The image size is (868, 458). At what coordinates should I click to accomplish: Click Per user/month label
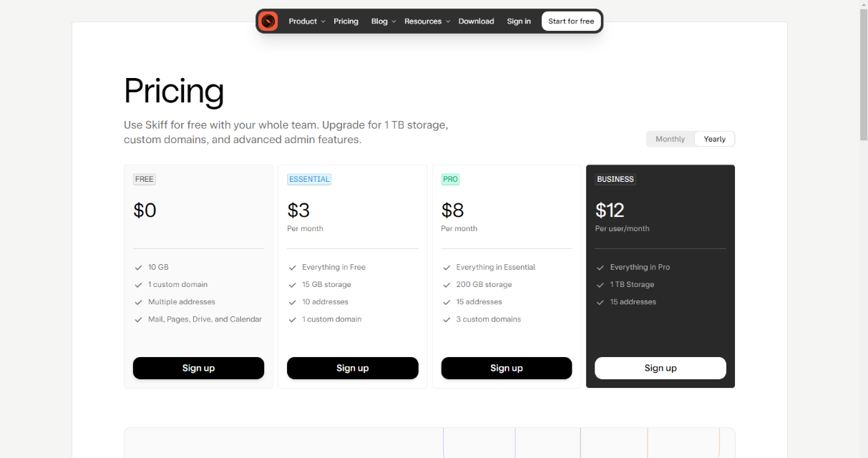(x=623, y=229)
